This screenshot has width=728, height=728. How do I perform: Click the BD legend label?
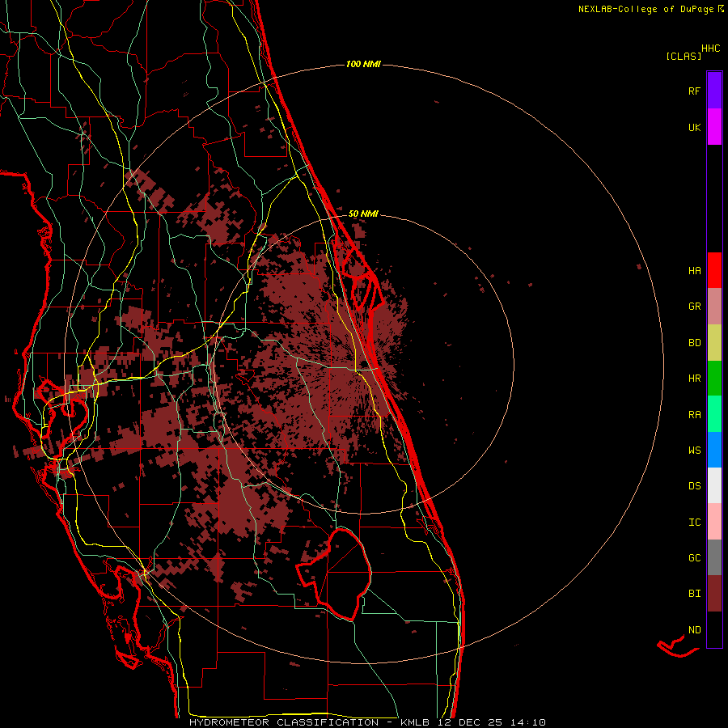tap(694, 343)
